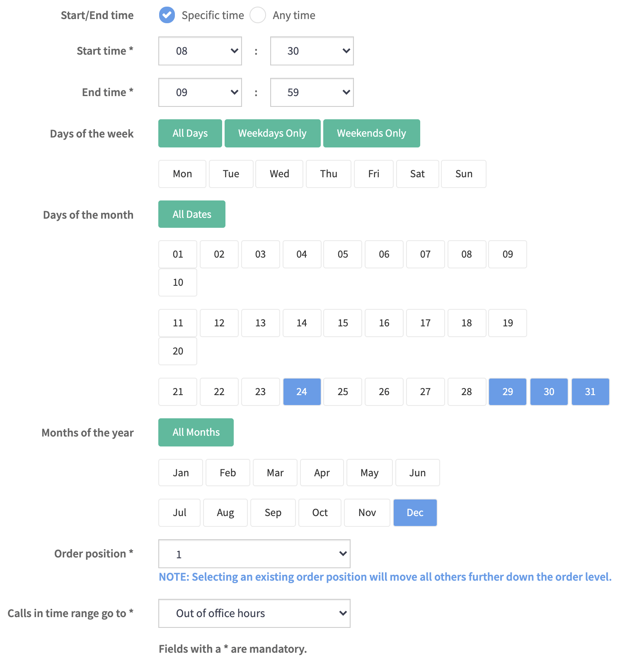Deselect the Dec month toggle
The height and width of the screenshot is (661, 644).
[x=415, y=513]
